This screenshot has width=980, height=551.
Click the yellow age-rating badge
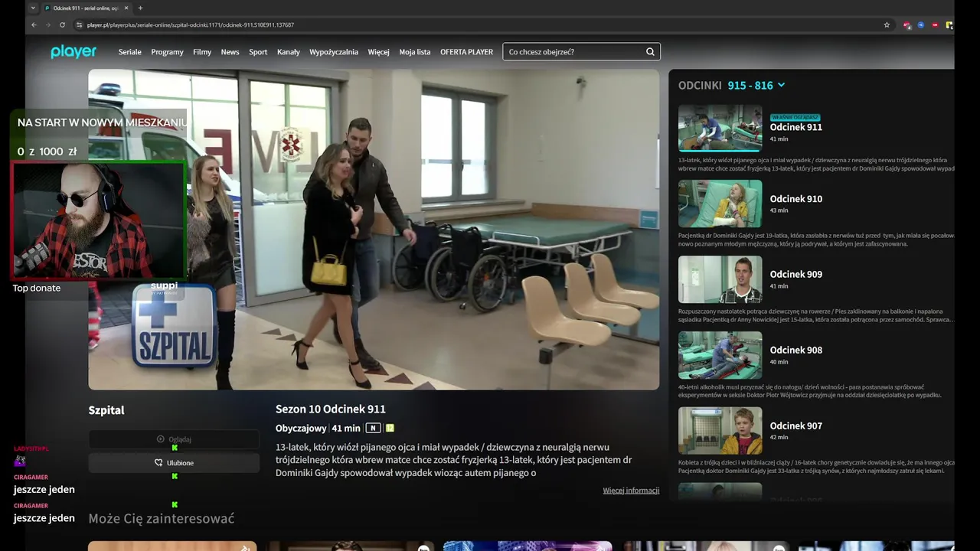pyautogui.click(x=390, y=428)
